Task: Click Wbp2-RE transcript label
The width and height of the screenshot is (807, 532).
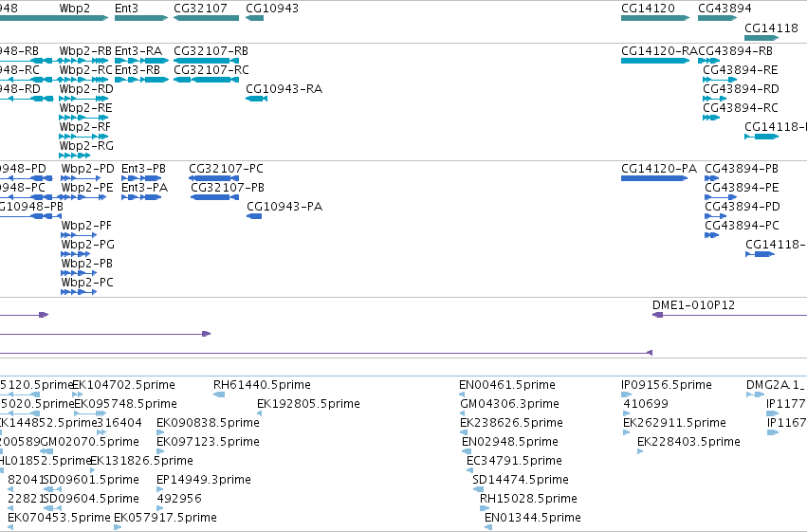Action: pyautogui.click(x=85, y=107)
